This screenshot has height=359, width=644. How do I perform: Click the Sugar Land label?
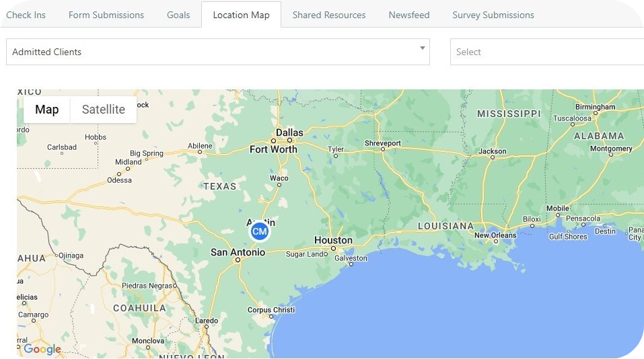(306, 254)
